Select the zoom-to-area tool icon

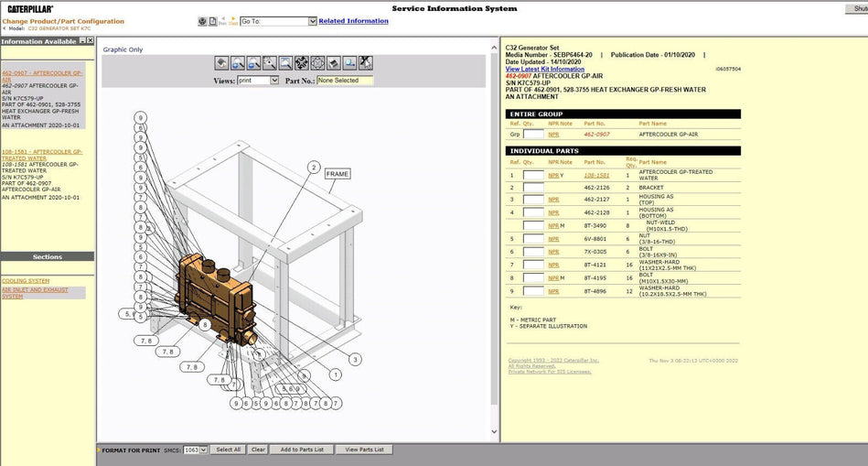[270, 63]
